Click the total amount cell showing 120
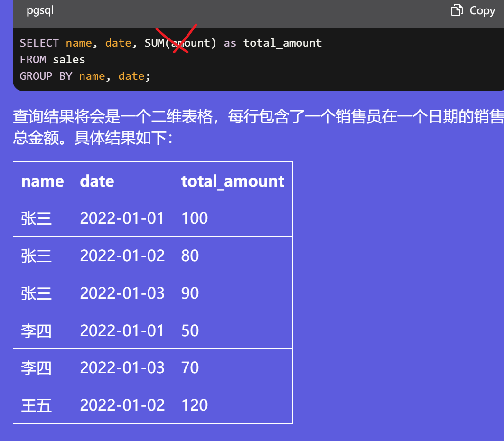The width and height of the screenshot is (504, 441). click(195, 405)
